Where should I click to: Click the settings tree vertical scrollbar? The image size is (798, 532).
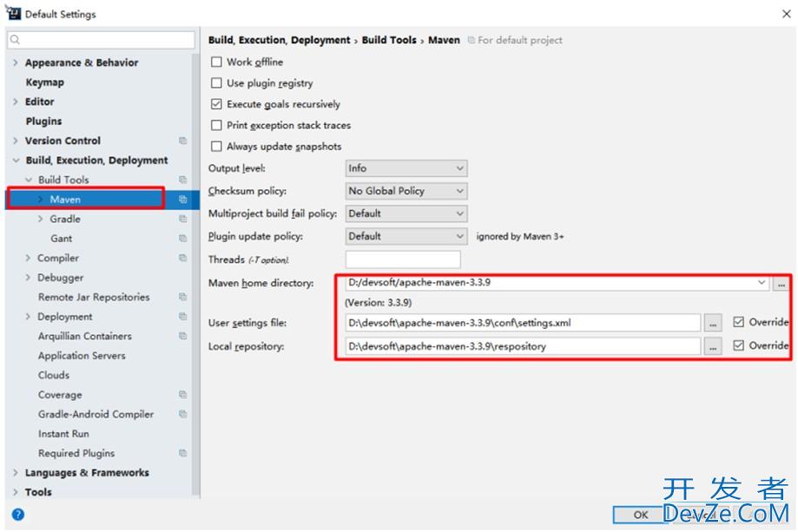[195, 274]
